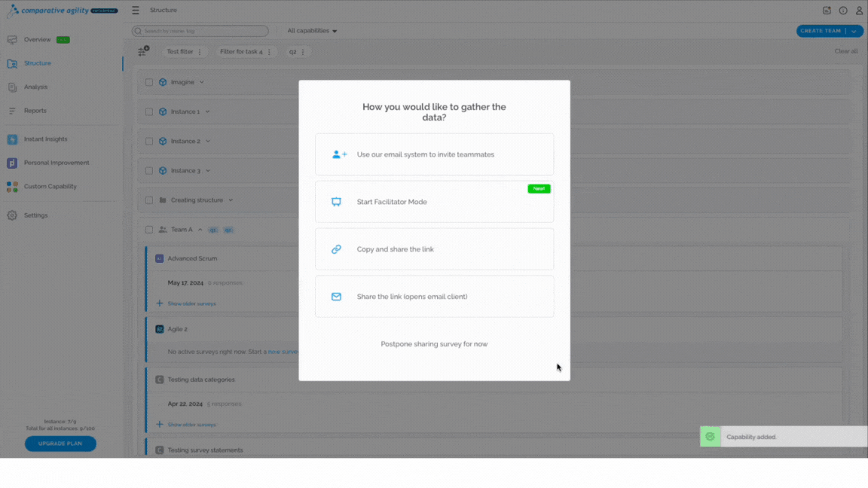Click the Apr 22, 2024 survey date
The width and height of the screenshot is (868, 488).
(x=185, y=404)
